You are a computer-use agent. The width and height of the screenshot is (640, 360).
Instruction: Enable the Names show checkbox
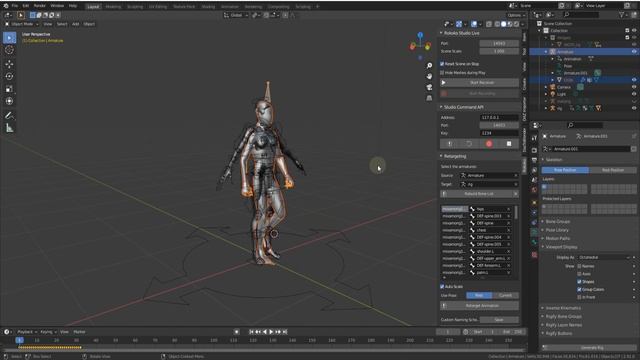click(579, 266)
